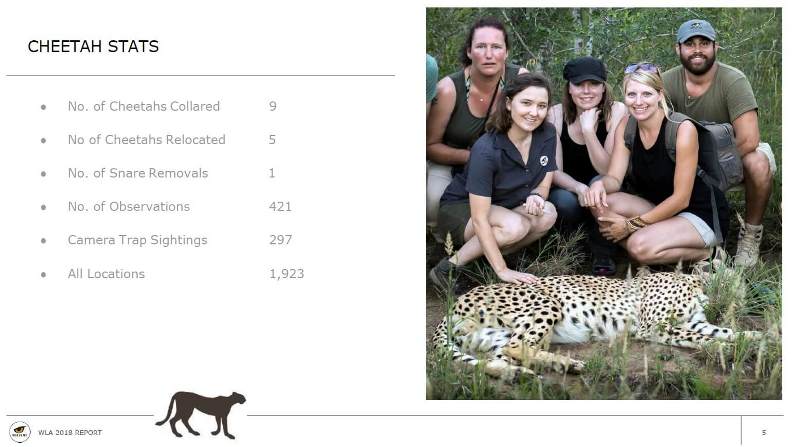Click the camera trap value 297
800x447 pixels.
(279, 240)
